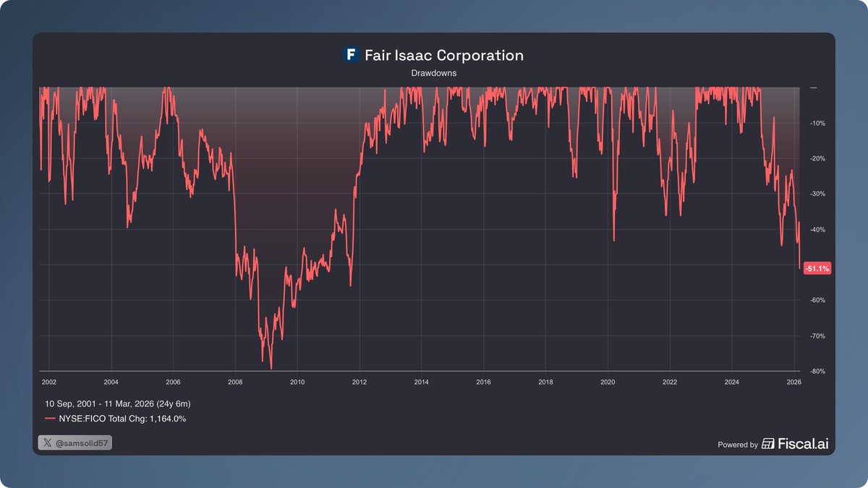Click the 2018 x-axis label
Viewport: 868px width, 488px height.
click(546, 381)
